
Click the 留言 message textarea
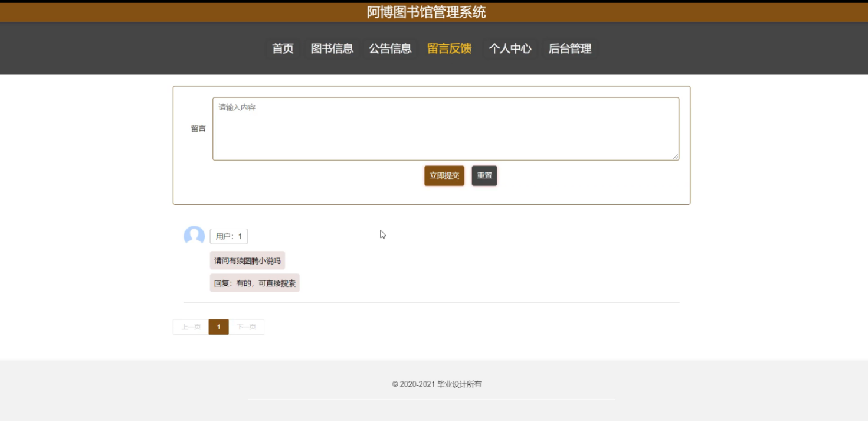click(x=446, y=129)
